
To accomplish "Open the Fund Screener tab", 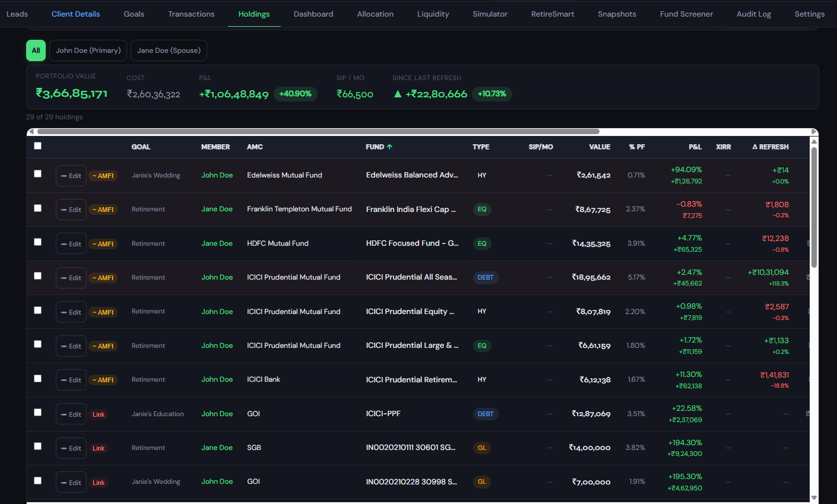I will [x=686, y=14].
